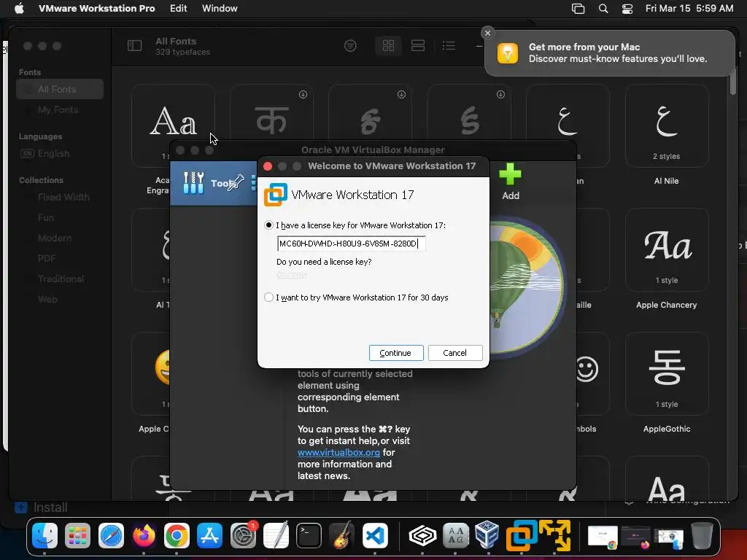Open Control Center from the menu bar
Image resolution: width=747 pixels, height=560 pixels.
click(627, 9)
